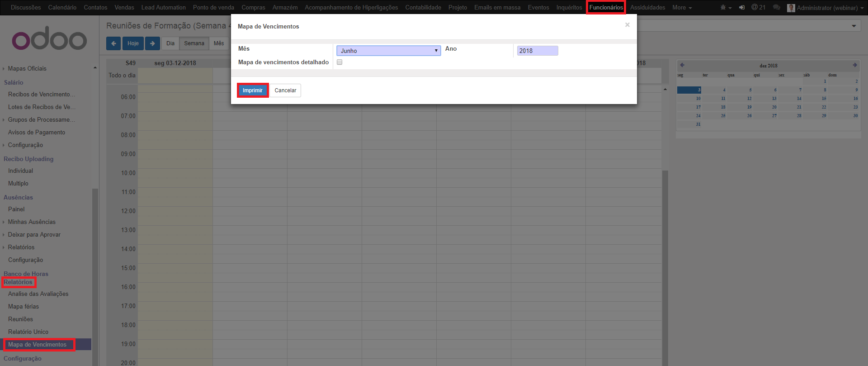868x366 pixels.
Task: Switch to the Mês calendar view
Action: (x=219, y=43)
